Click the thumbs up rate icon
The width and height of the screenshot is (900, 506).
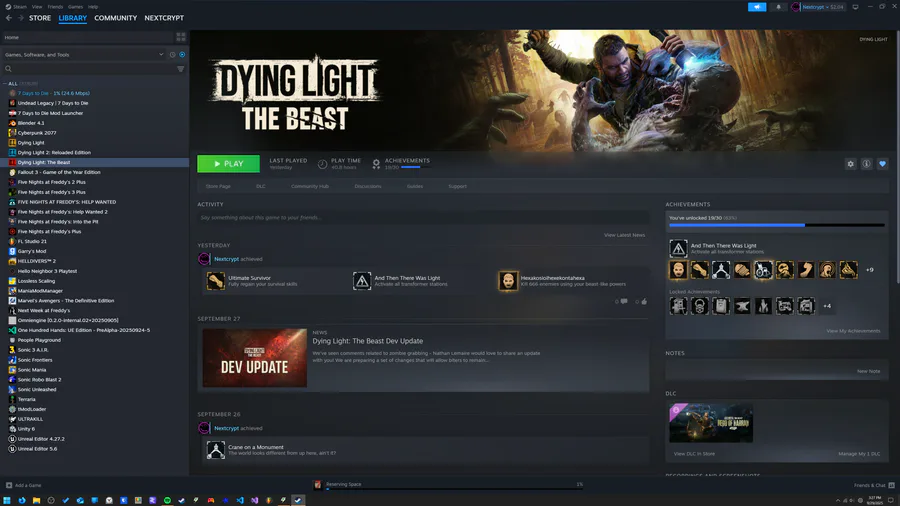coord(644,301)
